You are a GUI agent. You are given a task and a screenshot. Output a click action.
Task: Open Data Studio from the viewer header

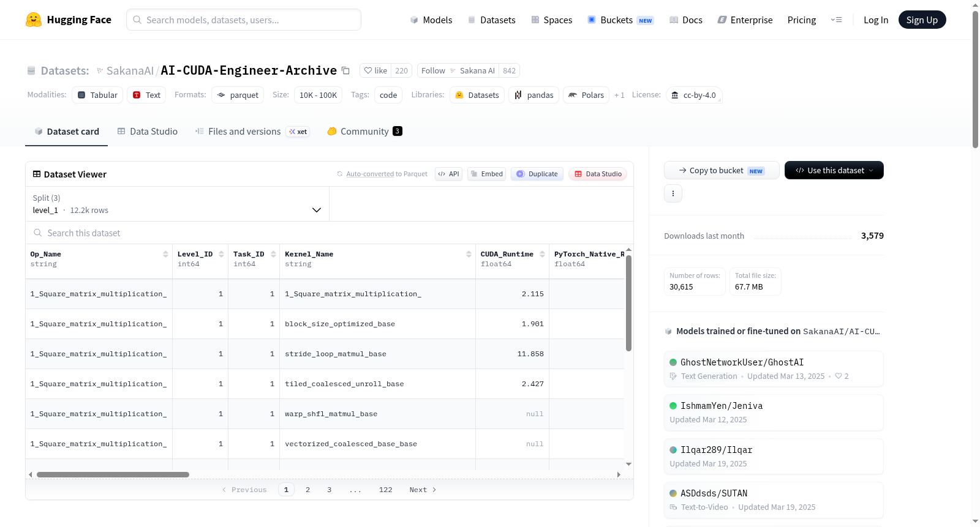click(x=598, y=174)
